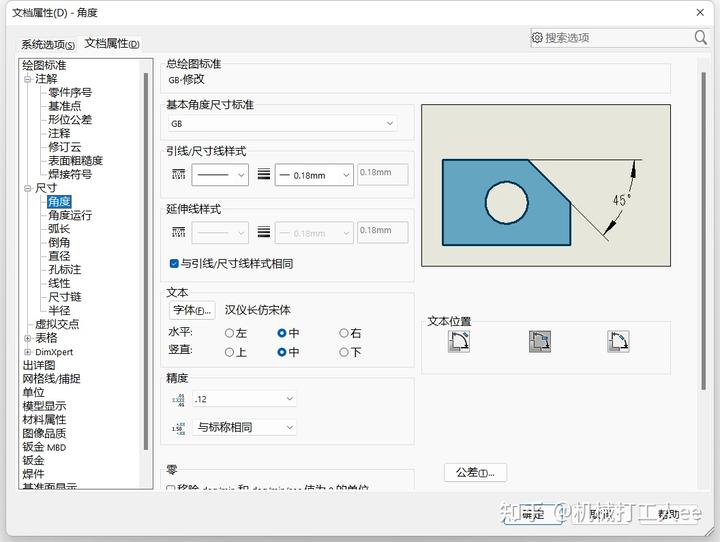Expand the 表格 tree node
The width and height of the screenshot is (720, 542).
(x=28, y=338)
